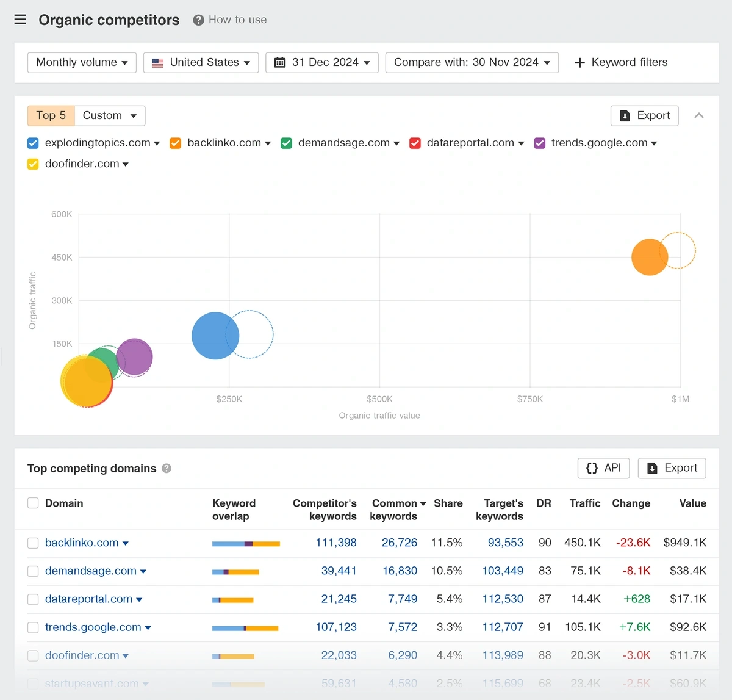The height and width of the screenshot is (700, 732).
Task: Click the Keyword filters button
Action: 622,62
